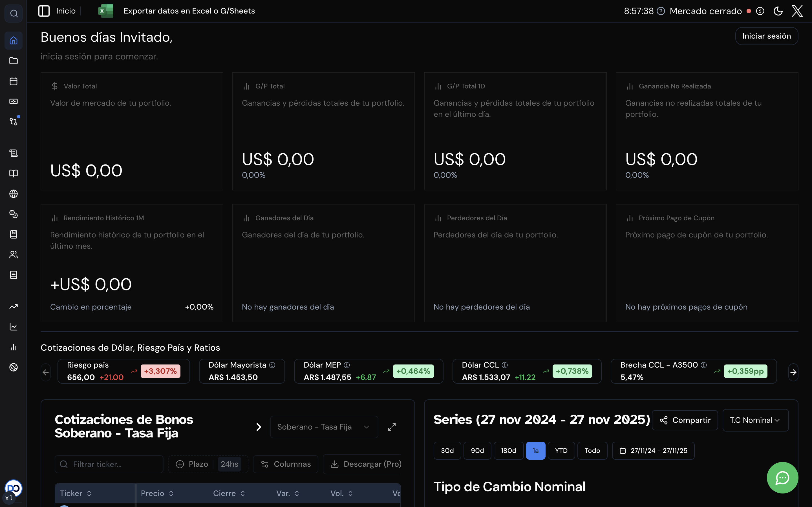
Task: Select the globe icon in the sidebar
Action: point(14,194)
